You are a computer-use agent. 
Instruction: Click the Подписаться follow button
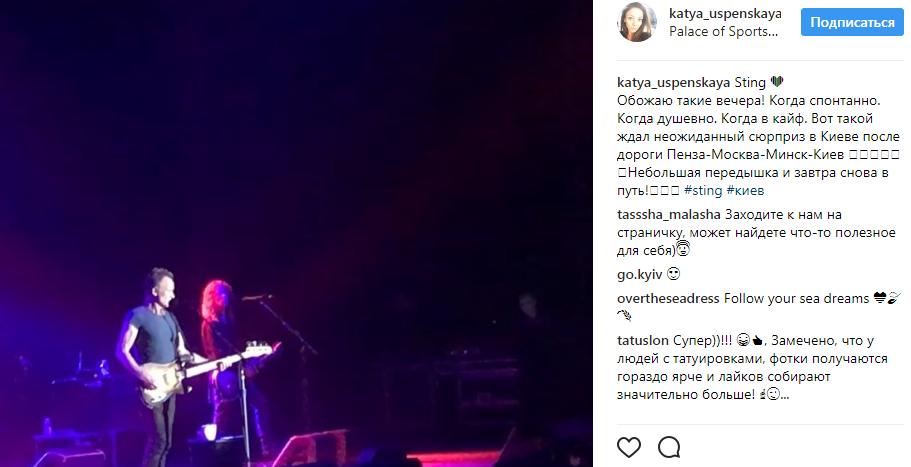click(x=852, y=23)
